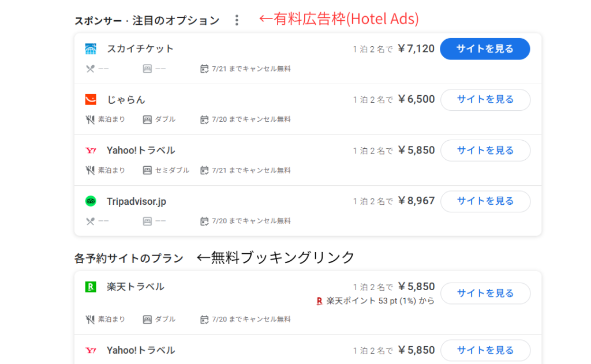Click the スカイチケット globe logo icon
Viewport: 591px width, 364px height.
[x=91, y=48]
